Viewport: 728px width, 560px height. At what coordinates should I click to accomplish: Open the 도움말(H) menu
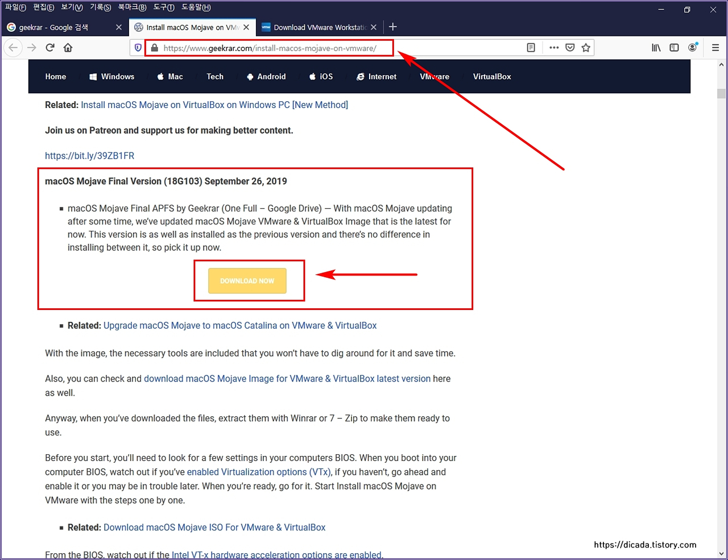[x=196, y=7]
